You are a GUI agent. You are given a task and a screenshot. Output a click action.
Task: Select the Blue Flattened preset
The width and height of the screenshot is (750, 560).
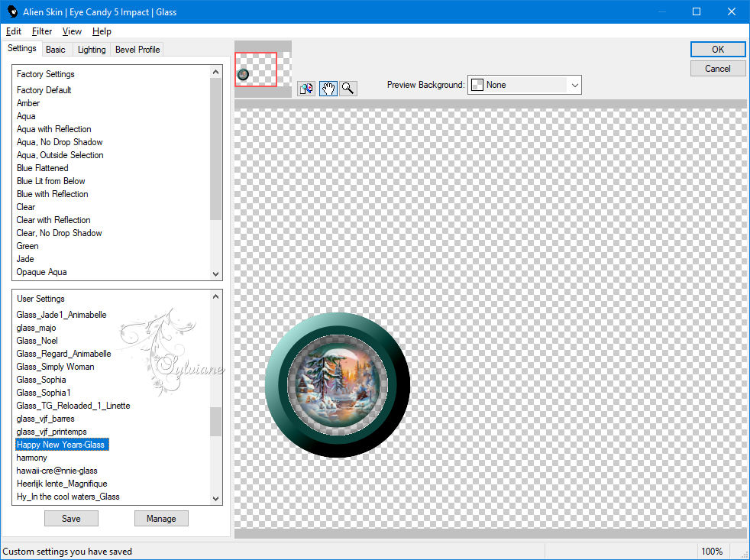42,168
